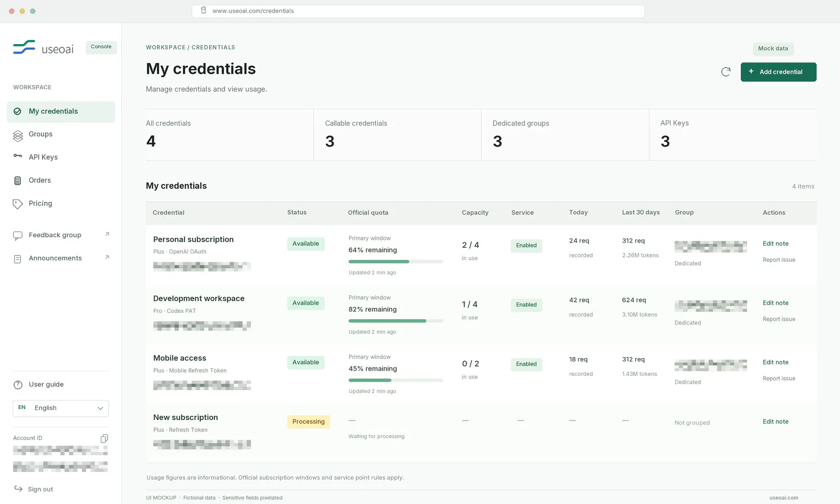Click the useoai logo
This screenshot has width=840, height=504.
tap(44, 48)
